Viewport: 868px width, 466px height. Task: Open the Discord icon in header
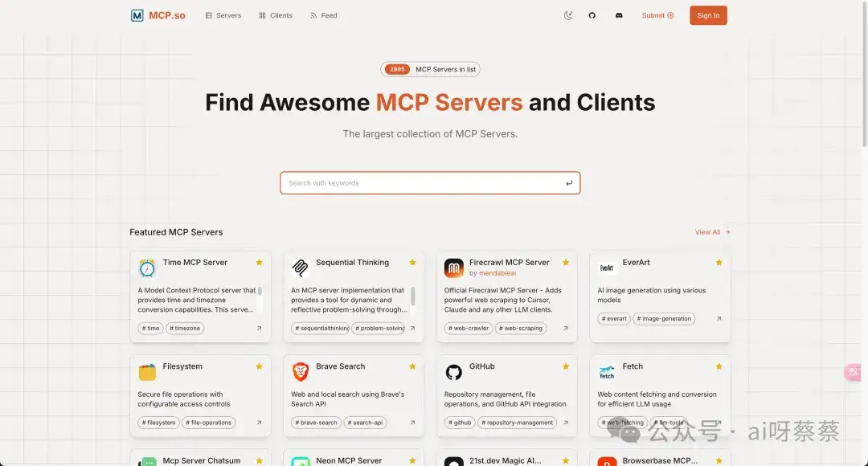click(619, 15)
